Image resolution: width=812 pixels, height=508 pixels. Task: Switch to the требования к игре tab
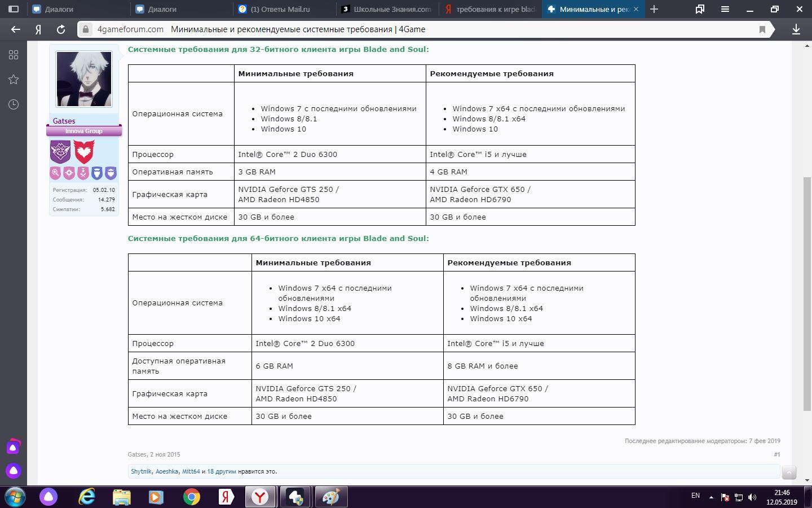pos(490,9)
